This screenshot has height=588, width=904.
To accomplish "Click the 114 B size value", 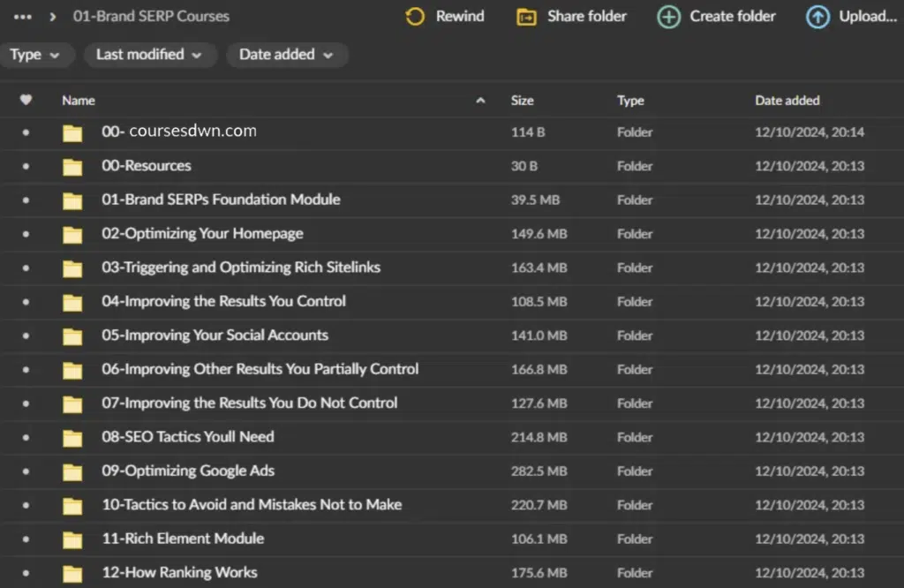I will pos(528,132).
